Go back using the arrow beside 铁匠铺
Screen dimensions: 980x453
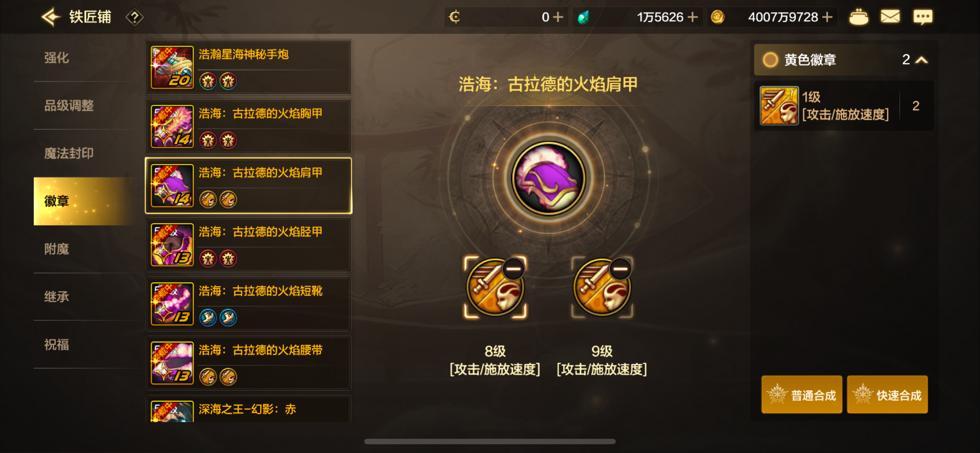[51, 17]
